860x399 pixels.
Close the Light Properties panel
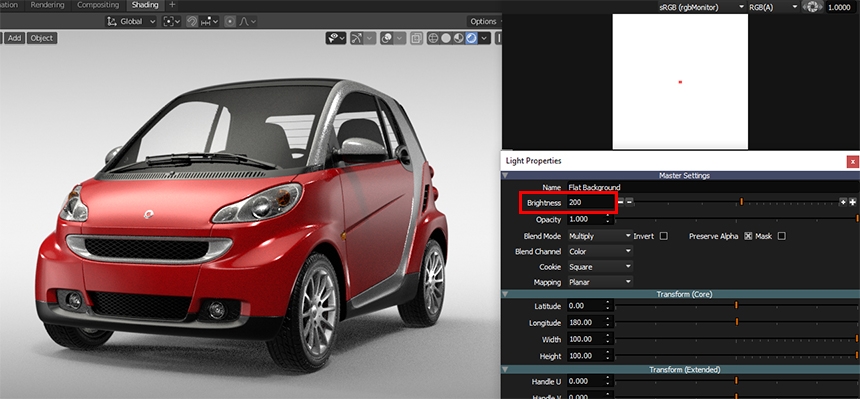[852, 161]
